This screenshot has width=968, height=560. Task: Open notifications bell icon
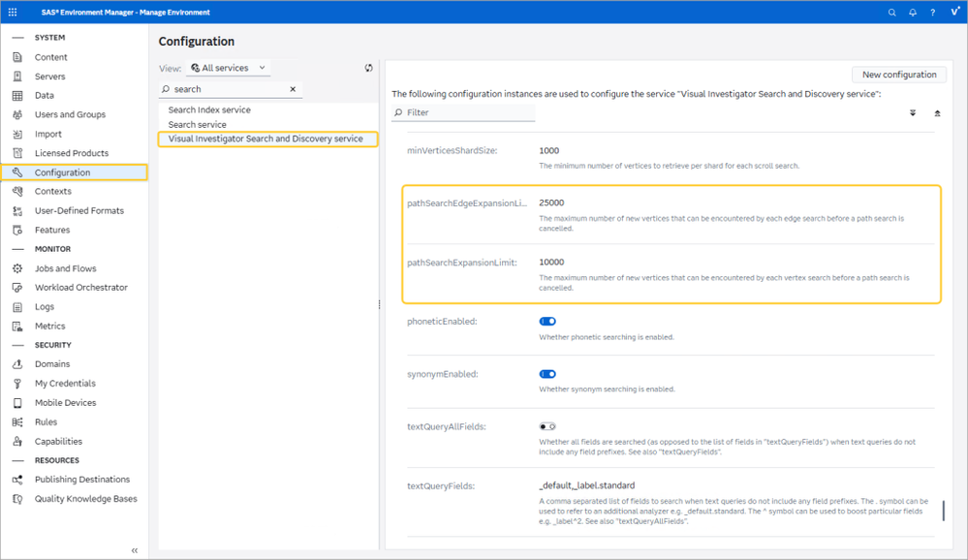[x=913, y=13]
